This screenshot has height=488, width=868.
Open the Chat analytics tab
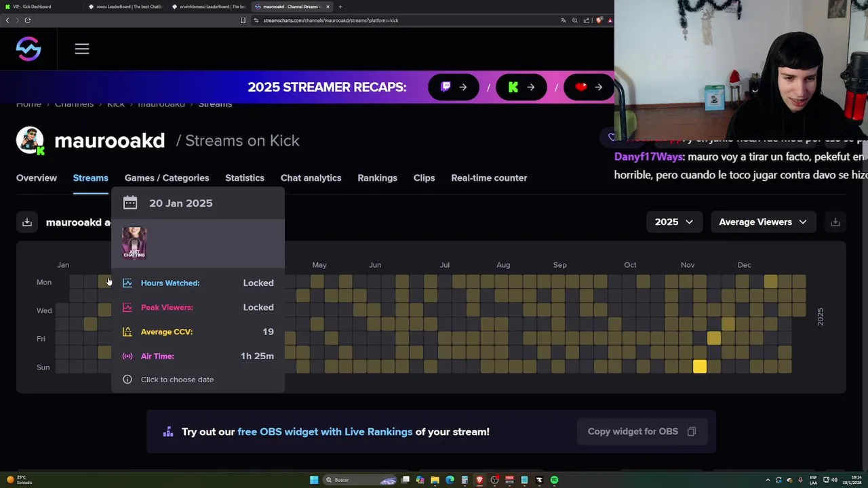point(311,178)
